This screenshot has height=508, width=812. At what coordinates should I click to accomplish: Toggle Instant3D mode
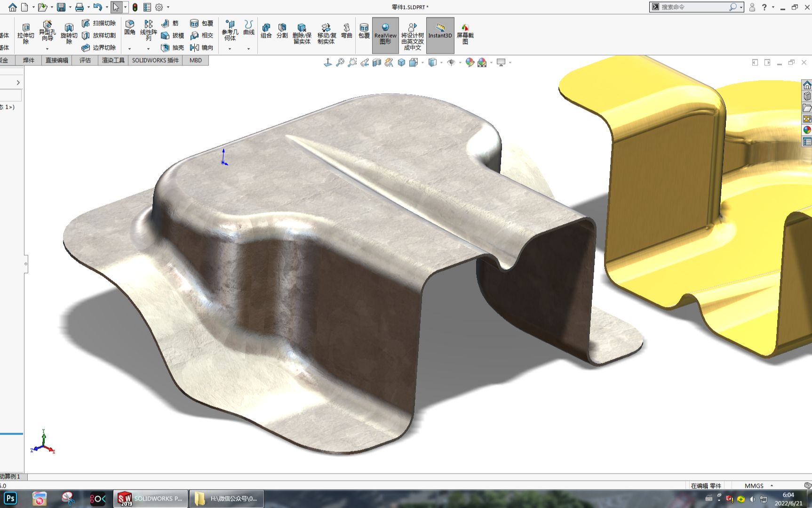click(440, 34)
